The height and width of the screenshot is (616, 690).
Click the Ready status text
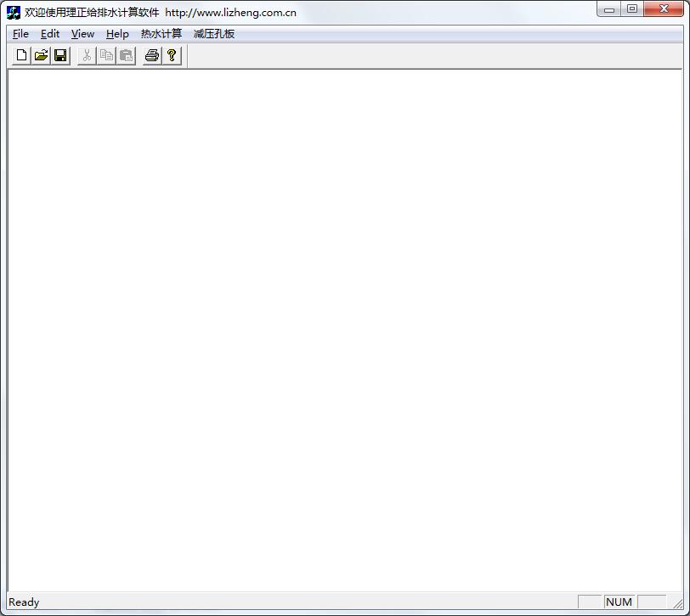pyautogui.click(x=24, y=602)
